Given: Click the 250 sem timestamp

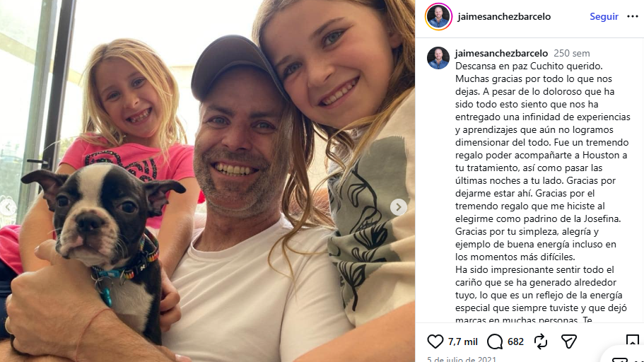Looking at the screenshot, I should [x=571, y=54].
